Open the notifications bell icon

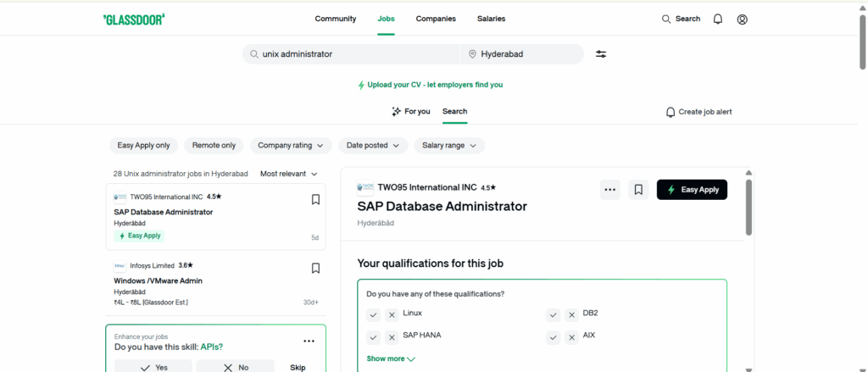coord(718,19)
